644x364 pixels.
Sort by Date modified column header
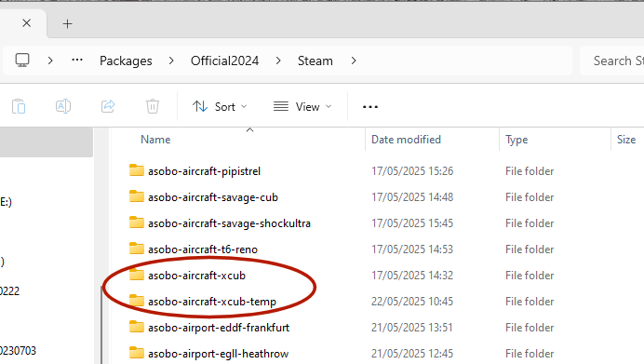coord(406,140)
